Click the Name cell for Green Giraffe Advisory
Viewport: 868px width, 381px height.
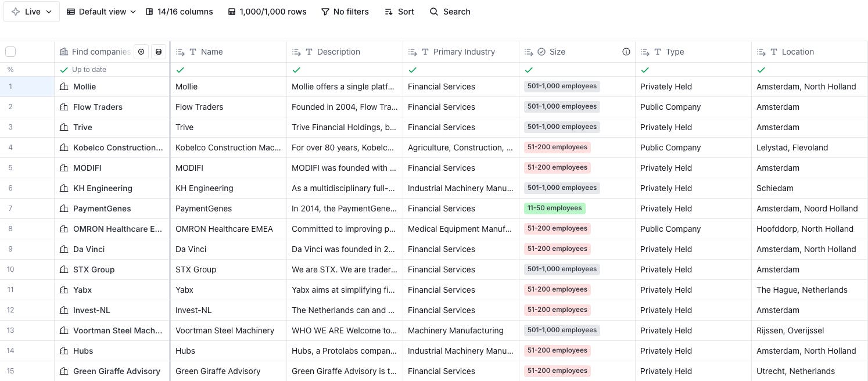point(228,371)
